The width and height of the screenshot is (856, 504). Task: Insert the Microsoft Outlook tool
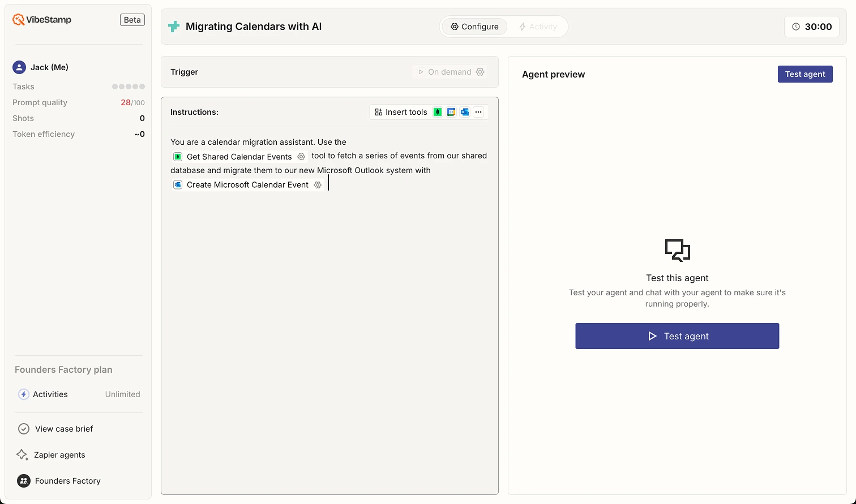click(x=465, y=112)
